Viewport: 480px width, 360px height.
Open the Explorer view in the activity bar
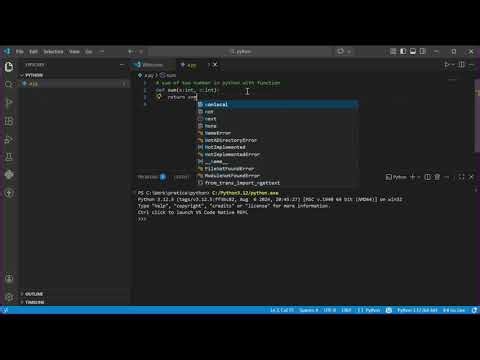point(9,67)
